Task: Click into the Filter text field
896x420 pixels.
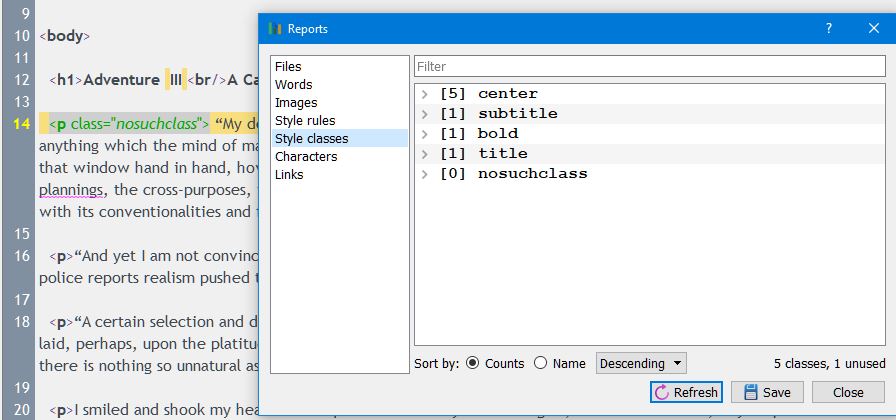Action: coord(650,67)
